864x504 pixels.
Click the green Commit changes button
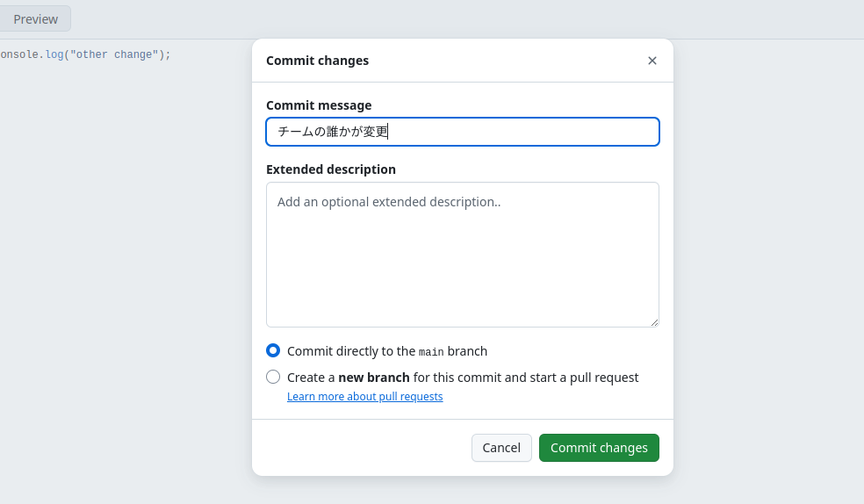coord(599,448)
